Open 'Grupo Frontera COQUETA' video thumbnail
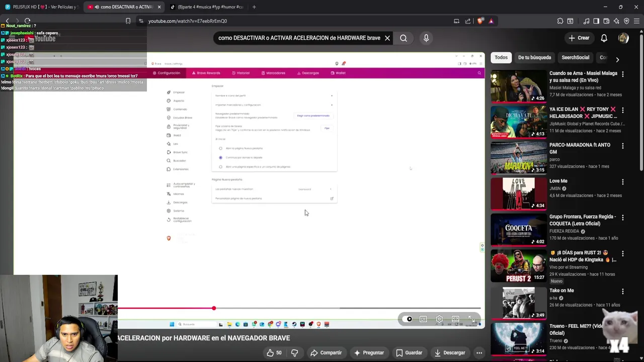Viewport: 644px width, 362px height. (518, 230)
